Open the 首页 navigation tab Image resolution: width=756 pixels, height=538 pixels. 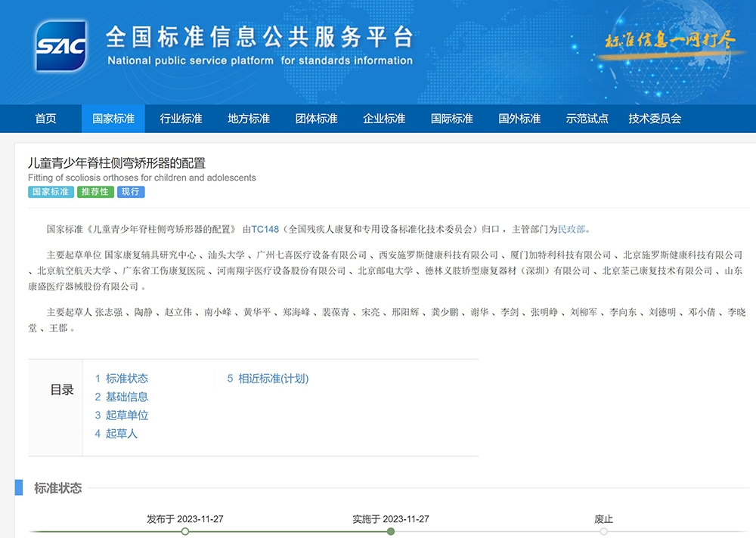pos(45,119)
